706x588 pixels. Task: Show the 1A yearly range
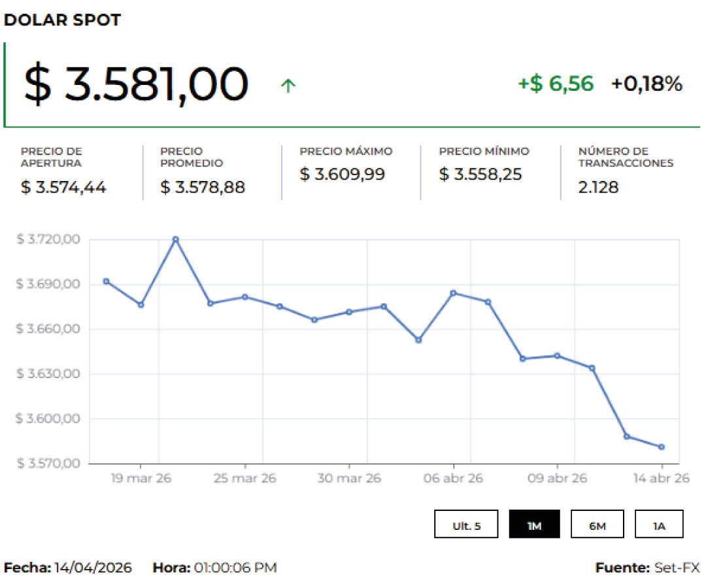coord(659,525)
